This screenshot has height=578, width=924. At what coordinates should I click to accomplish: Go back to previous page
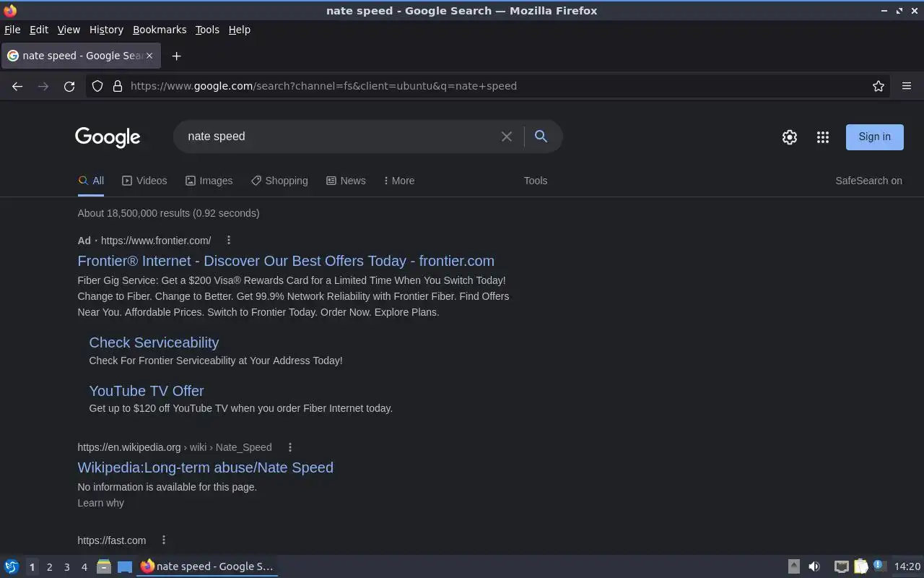coord(17,86)
